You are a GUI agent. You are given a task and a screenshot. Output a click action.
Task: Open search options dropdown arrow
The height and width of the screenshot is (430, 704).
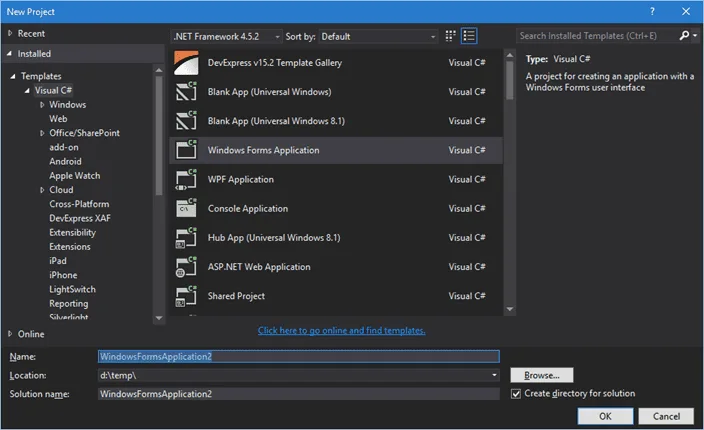pos(695,35)
